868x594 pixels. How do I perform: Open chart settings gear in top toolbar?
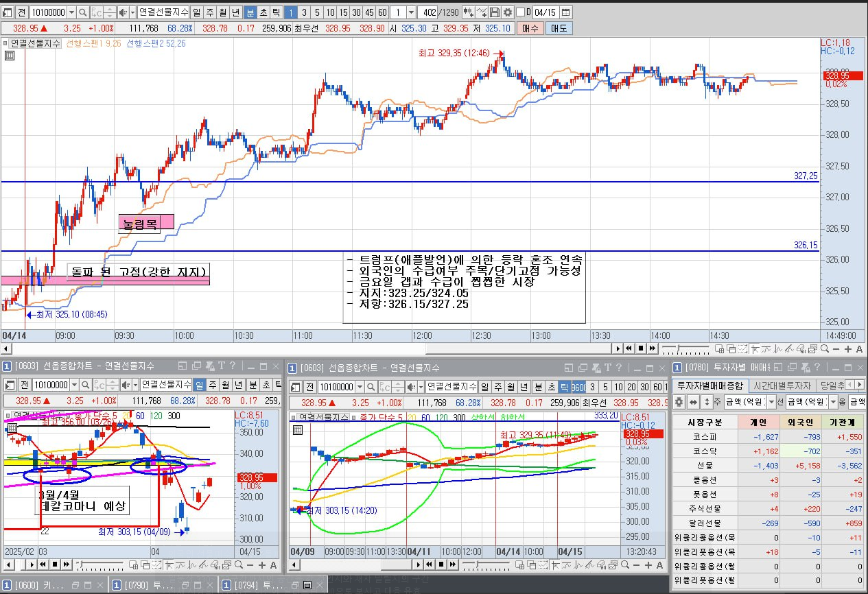507,12
